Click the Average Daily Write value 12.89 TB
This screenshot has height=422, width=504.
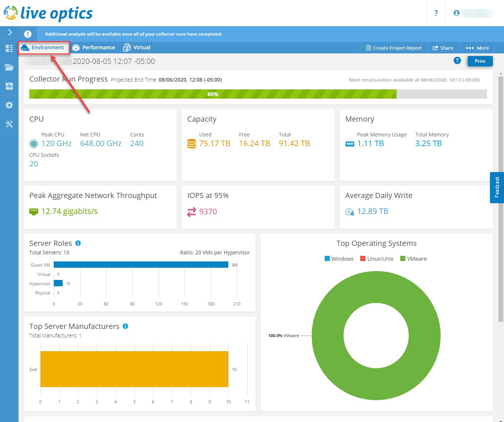click(373, 211)
